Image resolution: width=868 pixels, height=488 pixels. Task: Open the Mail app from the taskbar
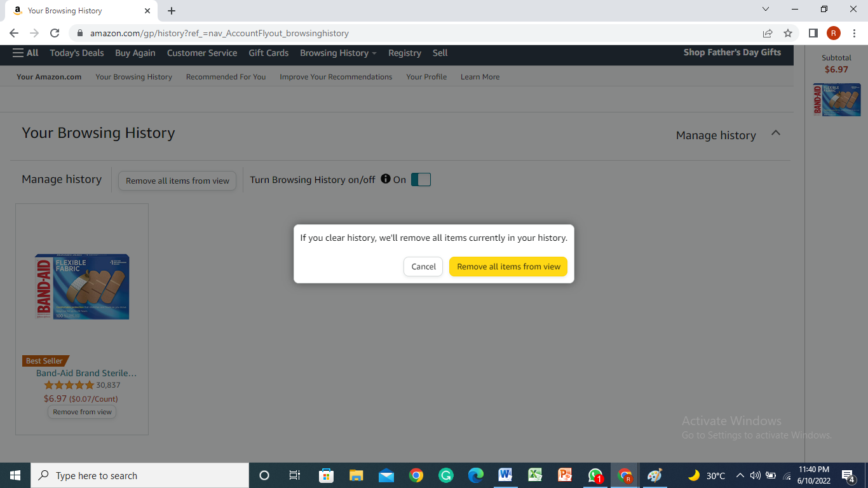tap(386, 475)
